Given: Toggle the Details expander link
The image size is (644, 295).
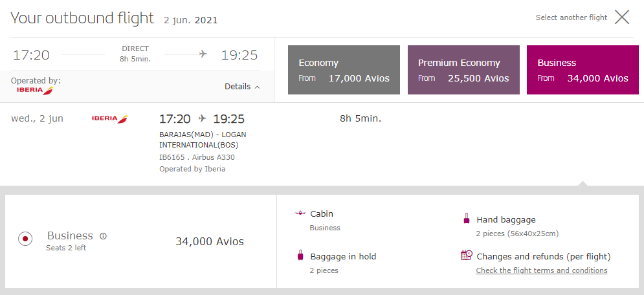Looking at the screenshot, I should [x=242, y=87].
